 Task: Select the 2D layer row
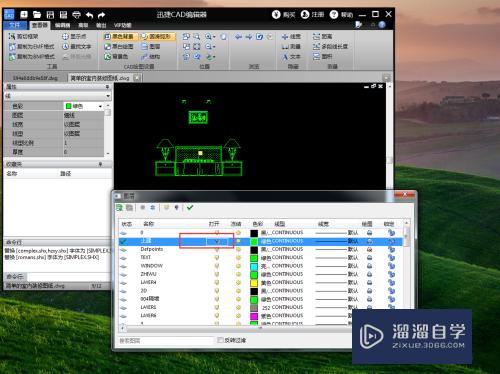tap(261, 291)
